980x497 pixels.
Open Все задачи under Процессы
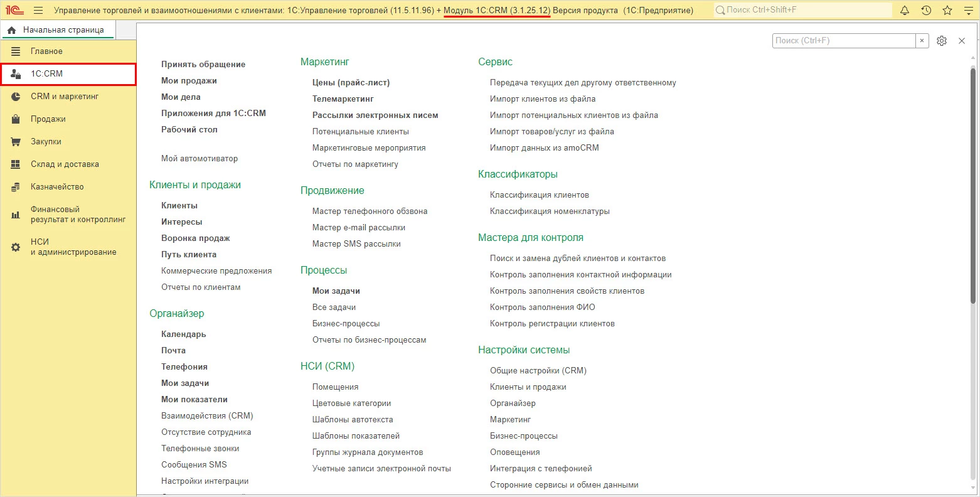[x=334, y=307]
